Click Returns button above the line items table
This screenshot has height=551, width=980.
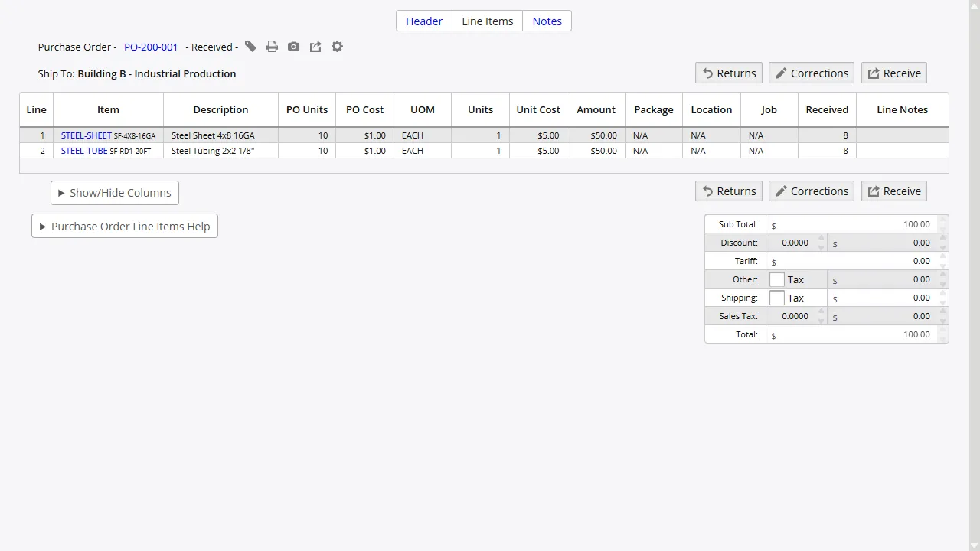[729, 73]
